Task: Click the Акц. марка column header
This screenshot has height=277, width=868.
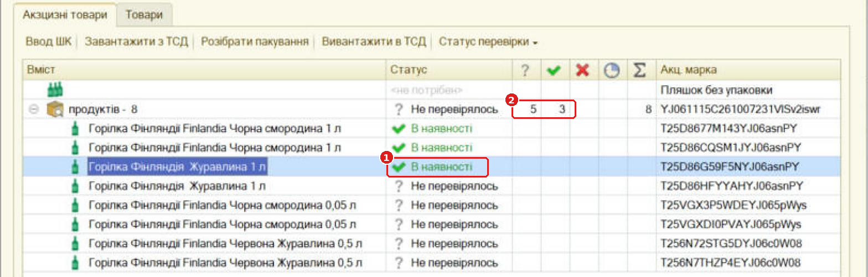Action: [x=748, y=70]
